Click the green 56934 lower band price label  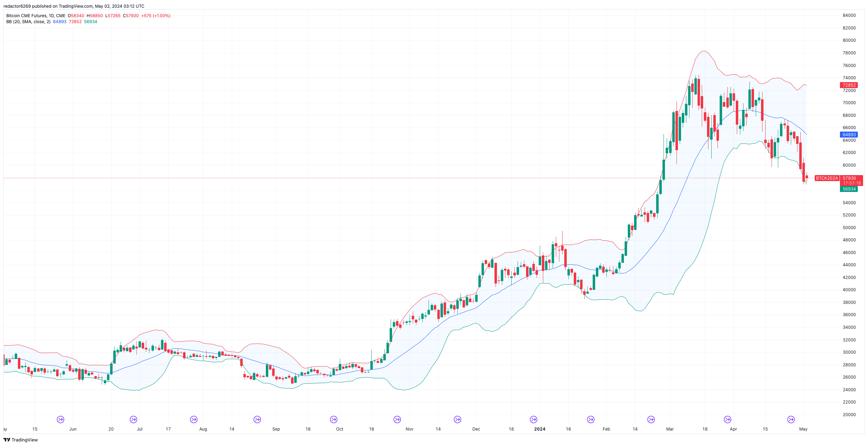pos(849,189)
